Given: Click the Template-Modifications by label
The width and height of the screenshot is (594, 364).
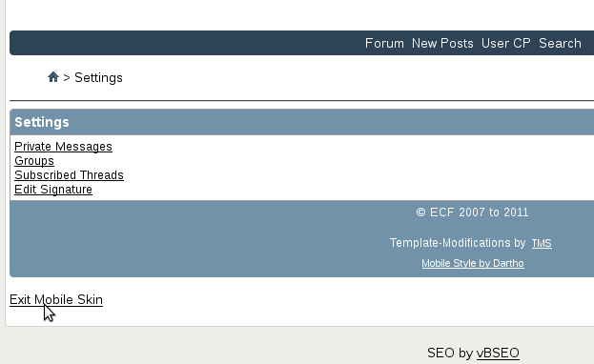Looking at the screenshot, I should coord(458,243).
